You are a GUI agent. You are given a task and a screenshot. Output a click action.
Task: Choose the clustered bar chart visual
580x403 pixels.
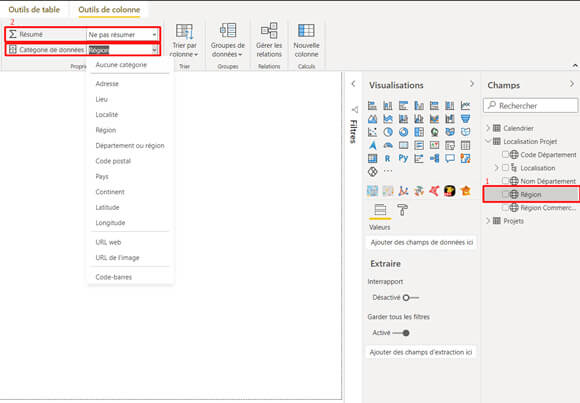pos(403,105)
